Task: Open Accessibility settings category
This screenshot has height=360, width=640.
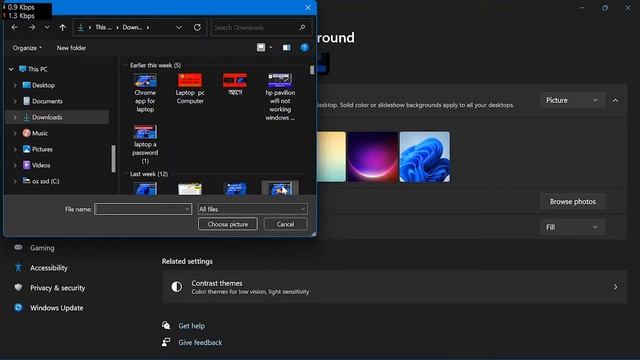Action: [49, 268]
